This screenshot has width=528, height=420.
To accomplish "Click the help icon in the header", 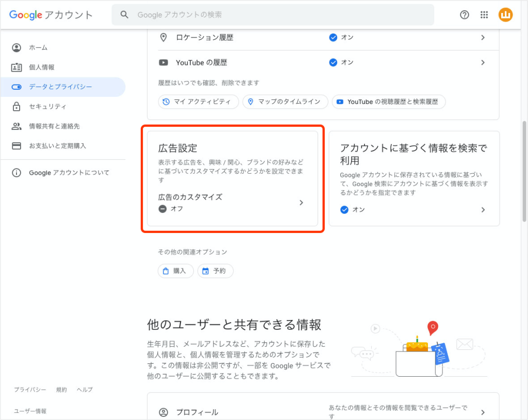I will point(464,14).
